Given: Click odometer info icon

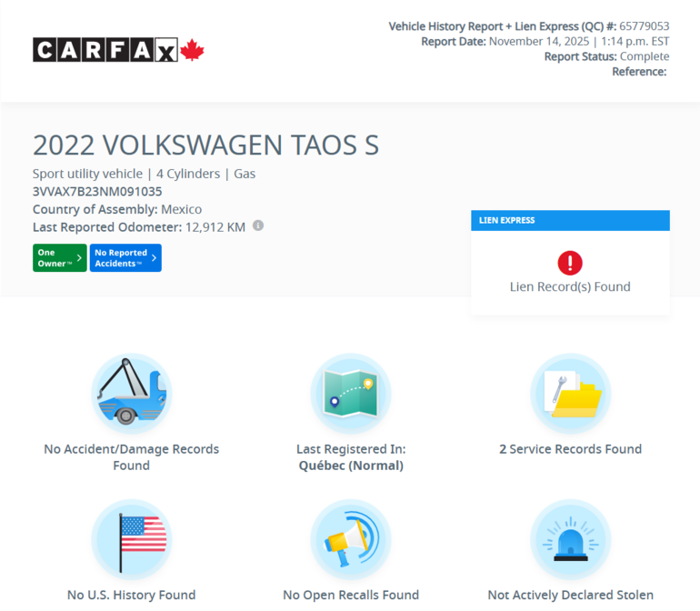Looking at the screenshot, I should pos(258,225).
